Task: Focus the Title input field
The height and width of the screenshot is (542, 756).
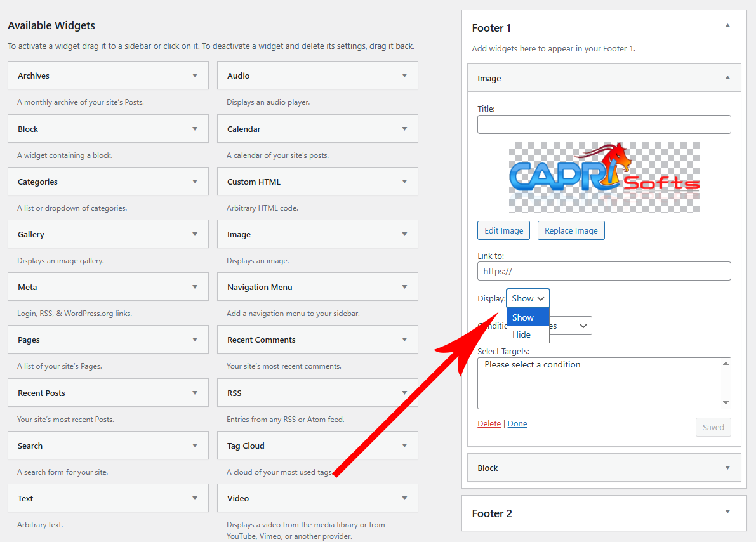Action: pos(604,124)
